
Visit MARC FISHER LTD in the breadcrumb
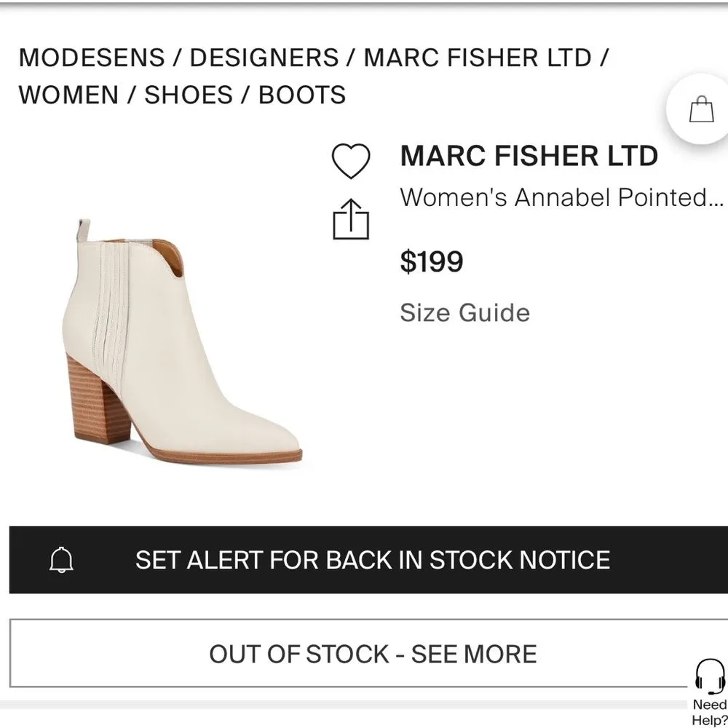click(477, 58)
